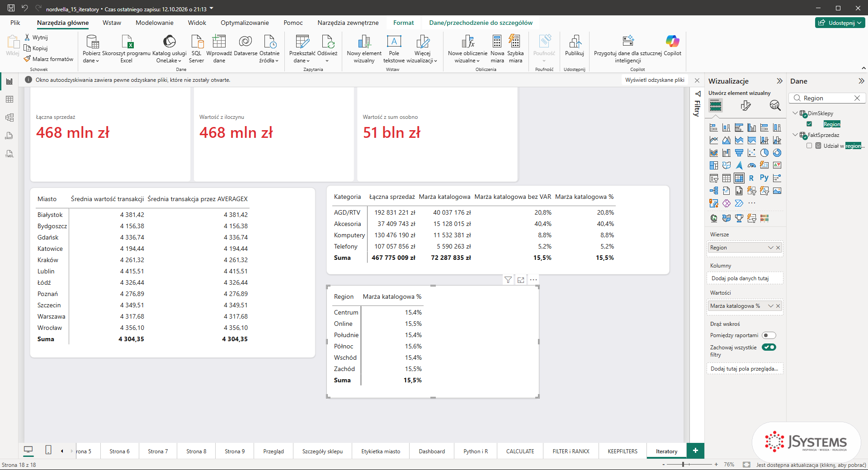Enable focus mode on Region table visual
This screenshot has height=470, width=868.
coord(521,280)
